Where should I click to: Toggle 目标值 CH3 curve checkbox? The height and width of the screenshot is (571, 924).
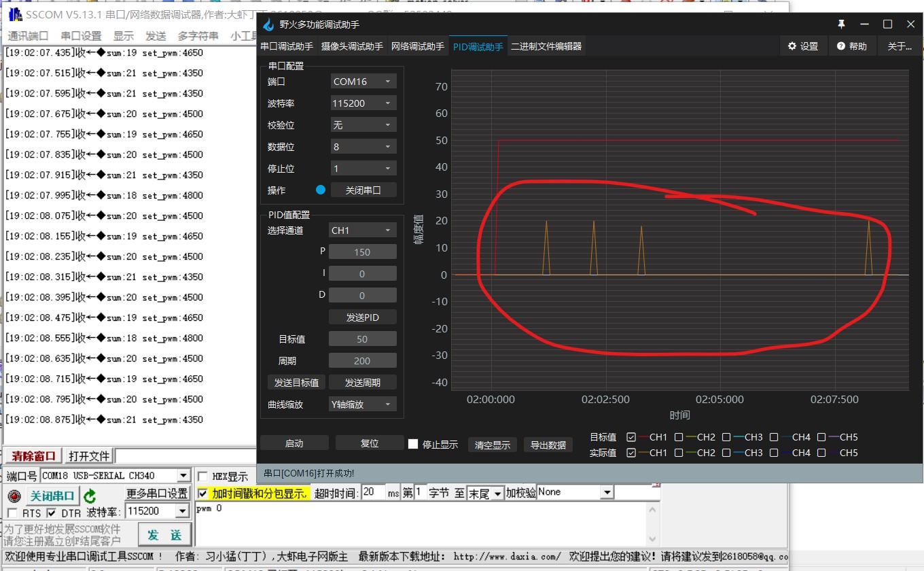(x=726, y=437)
